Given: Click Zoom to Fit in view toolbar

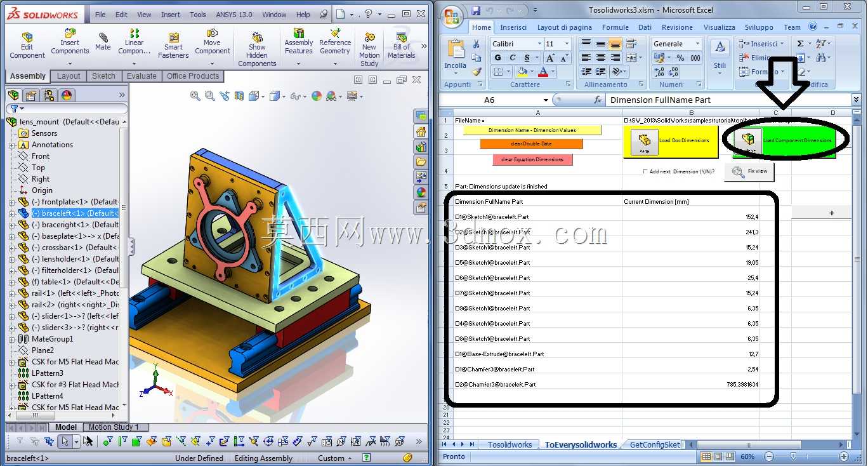Looking at the screenshot, I should click(195, 96).
